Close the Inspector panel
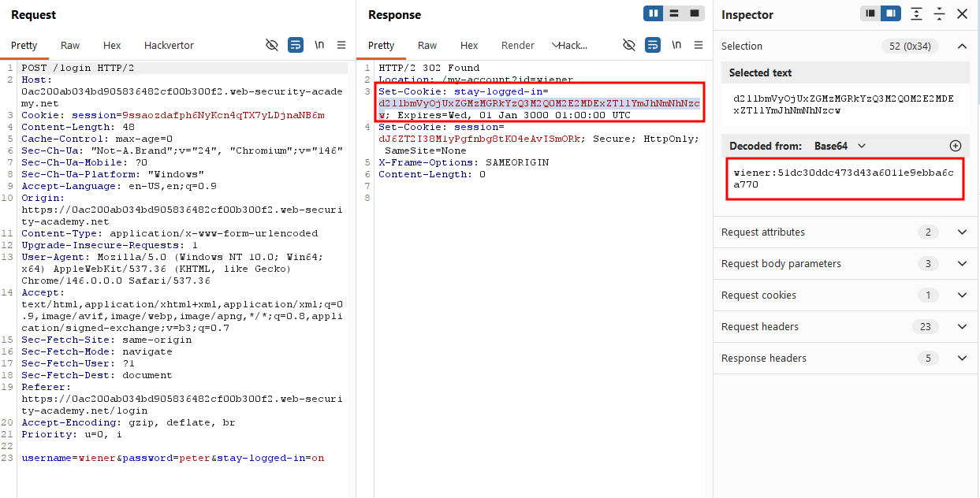Screen dimensions: 980x498 coord(962,13)
